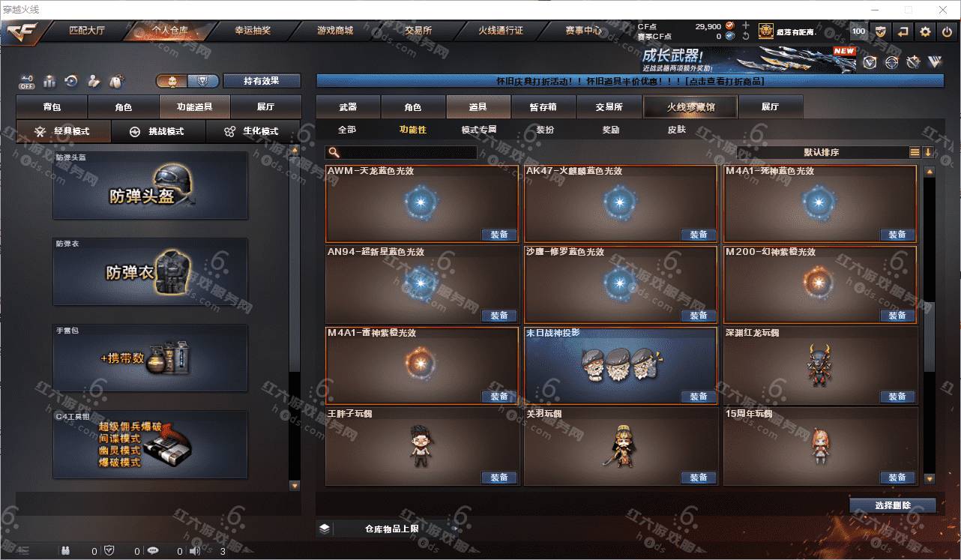The height and width of the screenshot is (560, 961).
Task: Switch to the character face toggle option
Action: (x=172, y=81)
